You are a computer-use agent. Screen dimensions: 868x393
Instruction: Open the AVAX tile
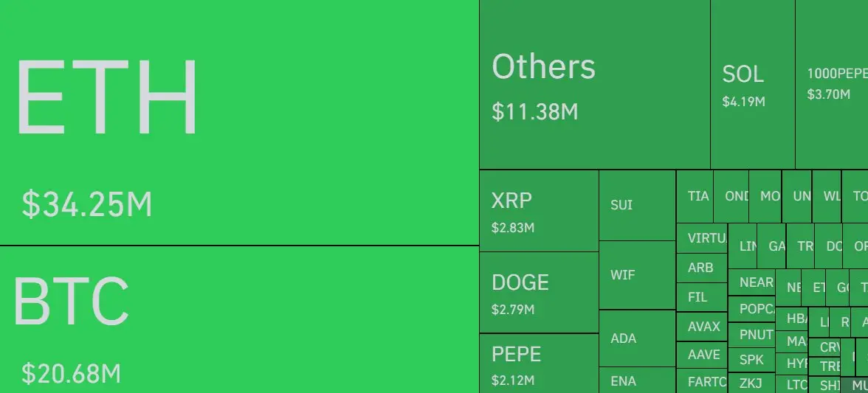click(702, 327)
